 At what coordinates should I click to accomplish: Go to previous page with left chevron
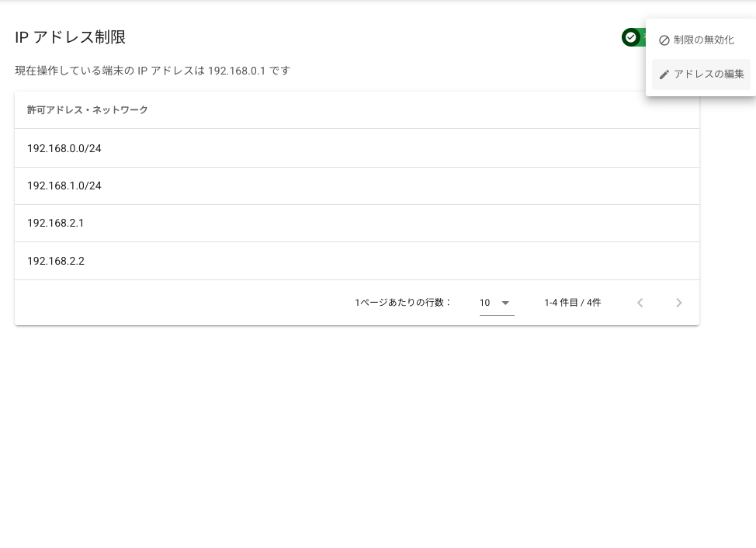pos(640,303)
